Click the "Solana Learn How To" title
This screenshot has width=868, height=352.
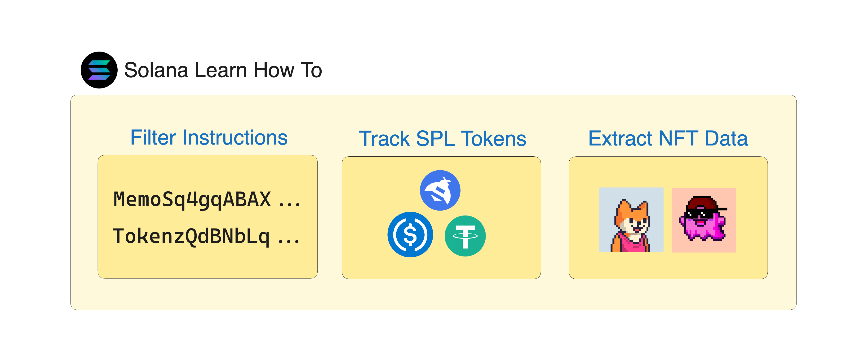(223, 70)
